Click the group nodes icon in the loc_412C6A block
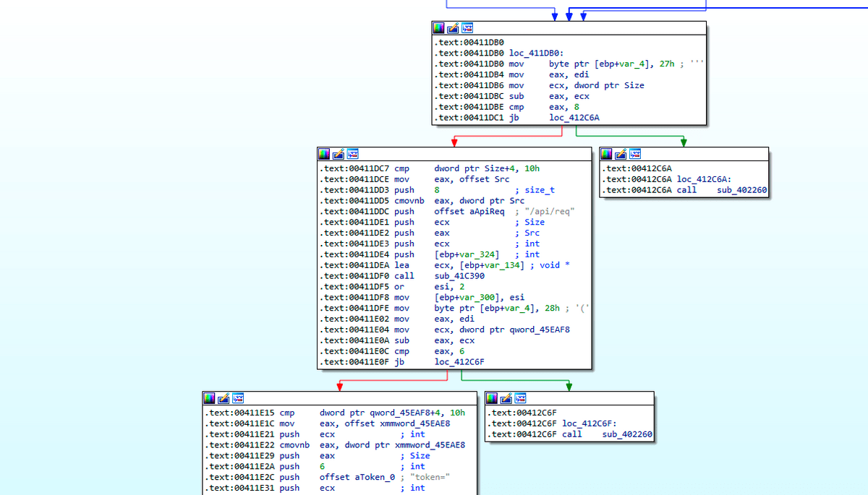The height and width of the screenshot is (495, 868). click(635, 154)
